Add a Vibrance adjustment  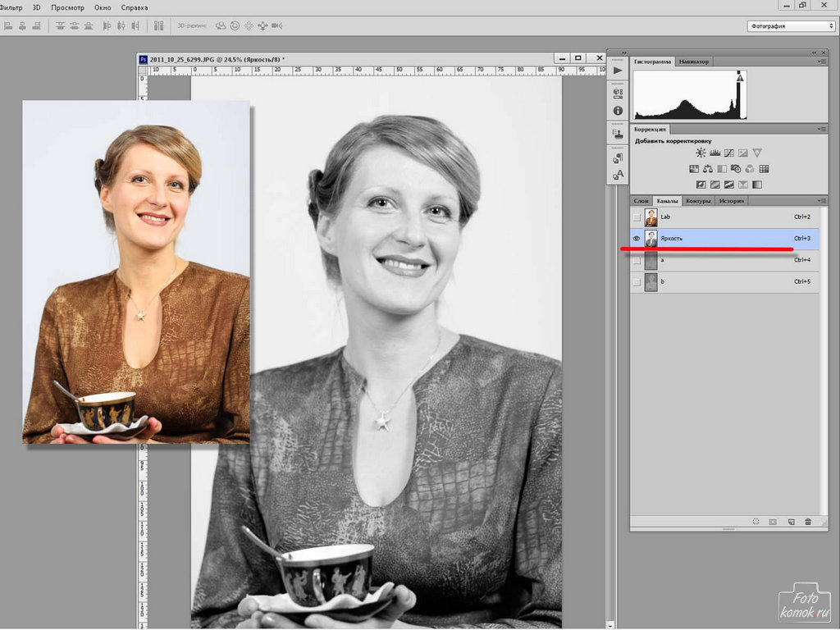tap(756, 153)
